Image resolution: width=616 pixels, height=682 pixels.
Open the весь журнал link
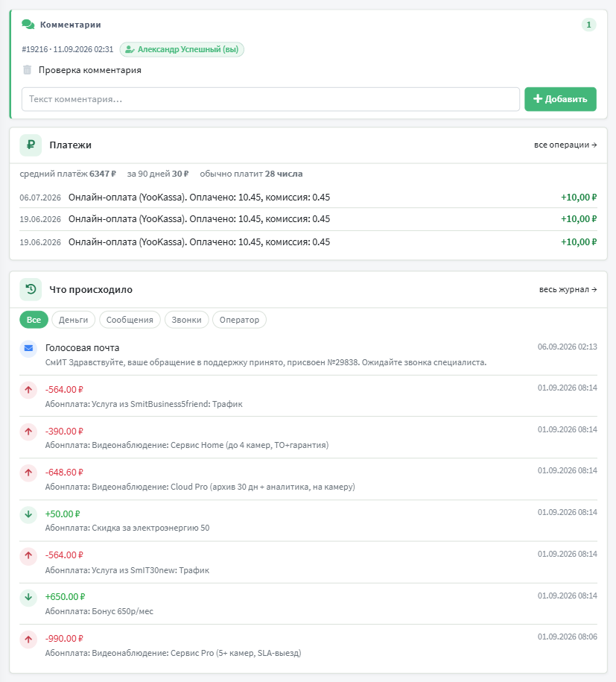[568, 289]
